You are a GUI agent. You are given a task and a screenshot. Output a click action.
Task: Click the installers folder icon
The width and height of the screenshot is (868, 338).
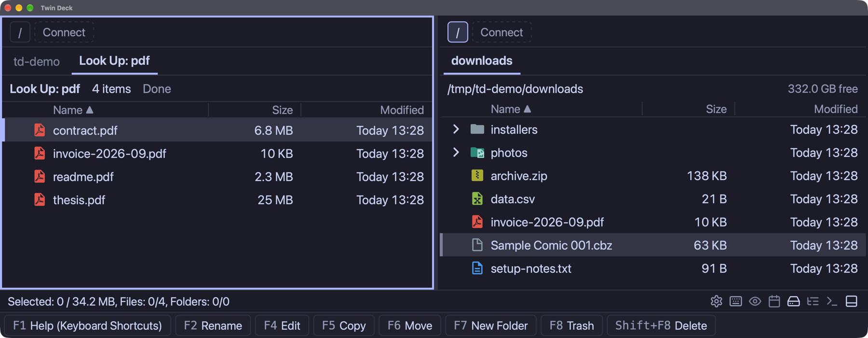pos(477,129)
